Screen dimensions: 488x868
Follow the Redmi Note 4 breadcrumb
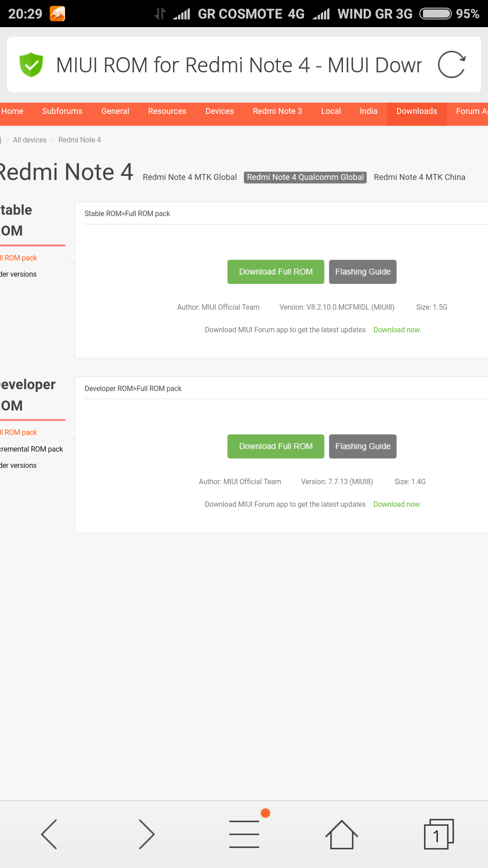[80, 140]
